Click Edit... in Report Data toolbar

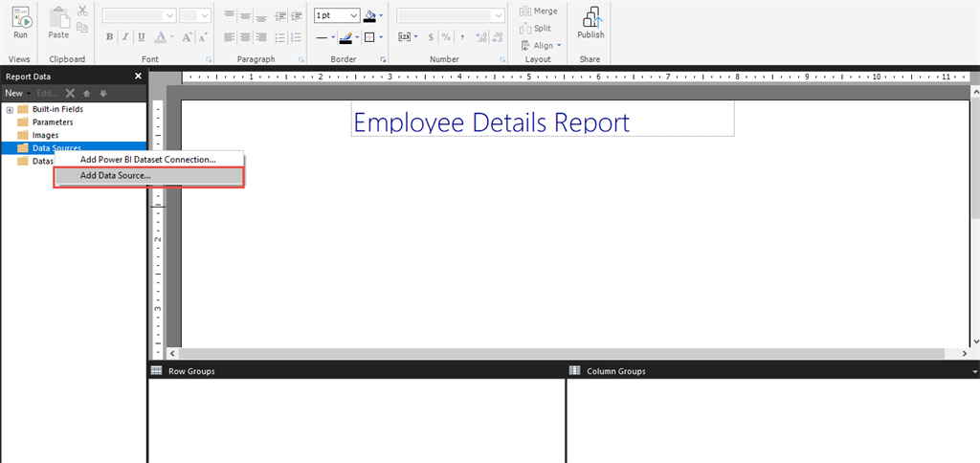pos(48,93)
